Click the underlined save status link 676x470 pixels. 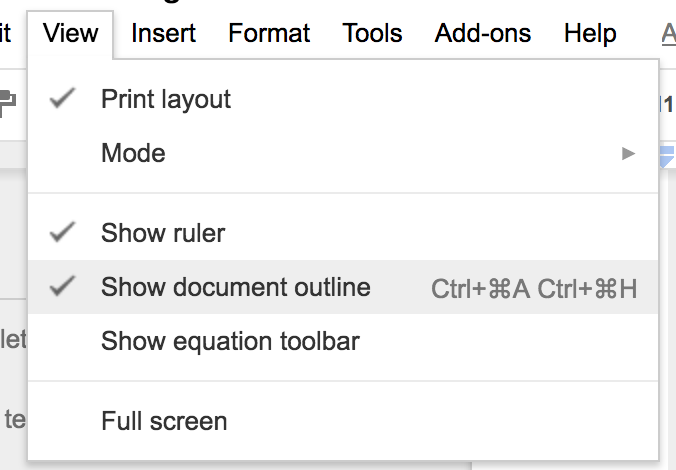[x=668, y=33]
